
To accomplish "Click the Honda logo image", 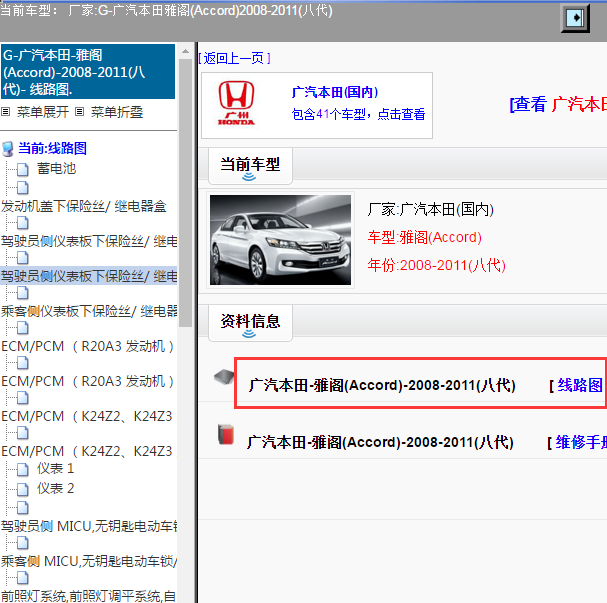I will (x=236, y=103).
